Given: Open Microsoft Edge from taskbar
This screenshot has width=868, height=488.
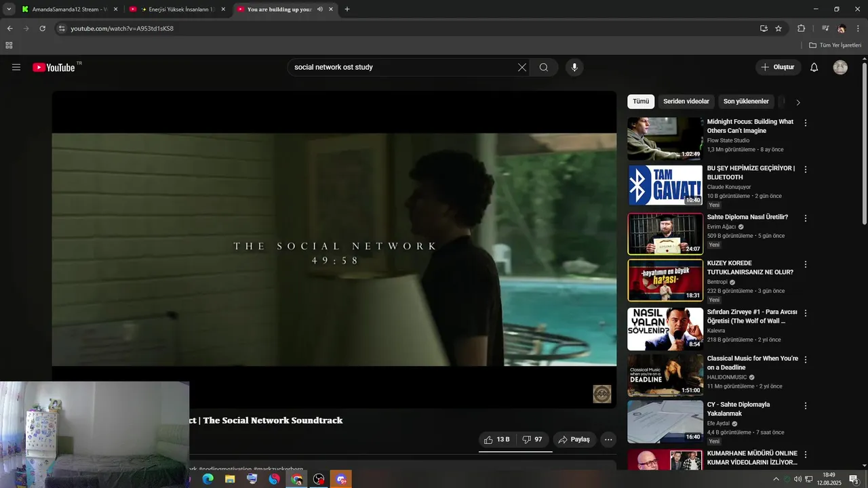Looking at the screenshot, I should 208,479.
